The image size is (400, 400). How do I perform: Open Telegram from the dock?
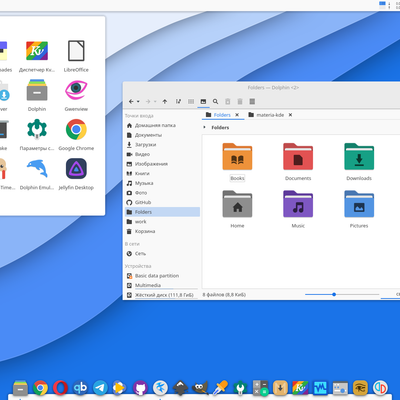100,388
